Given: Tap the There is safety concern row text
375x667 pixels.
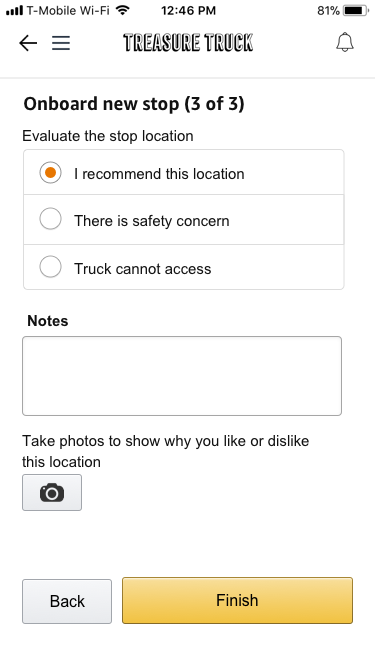Looking at the screenshot, I should tap(152, 221).
